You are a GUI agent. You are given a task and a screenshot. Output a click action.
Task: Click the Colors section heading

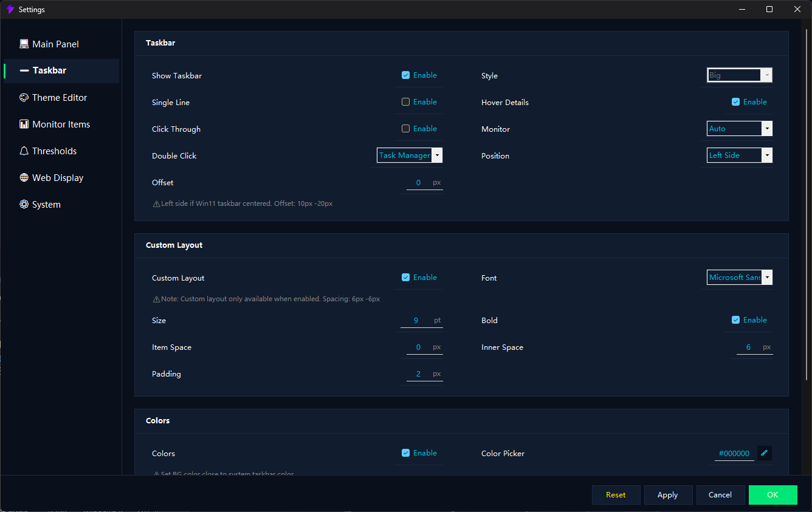point(158,421)
